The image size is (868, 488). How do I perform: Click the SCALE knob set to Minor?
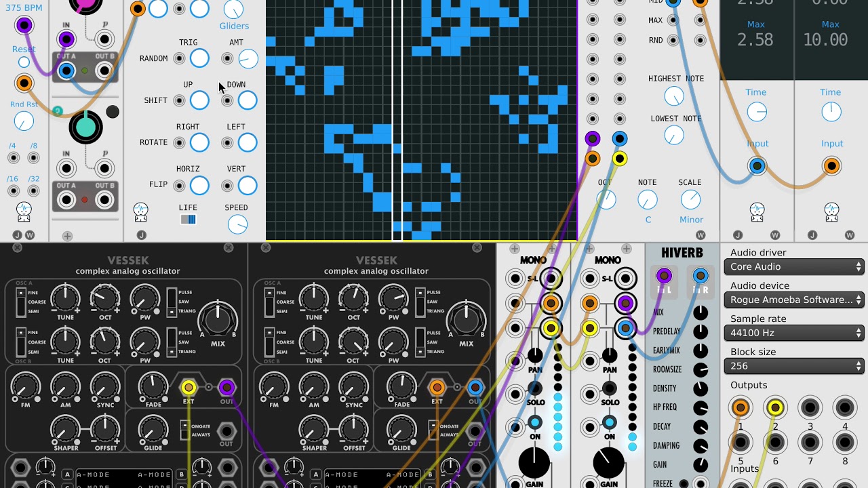(690, 199)
